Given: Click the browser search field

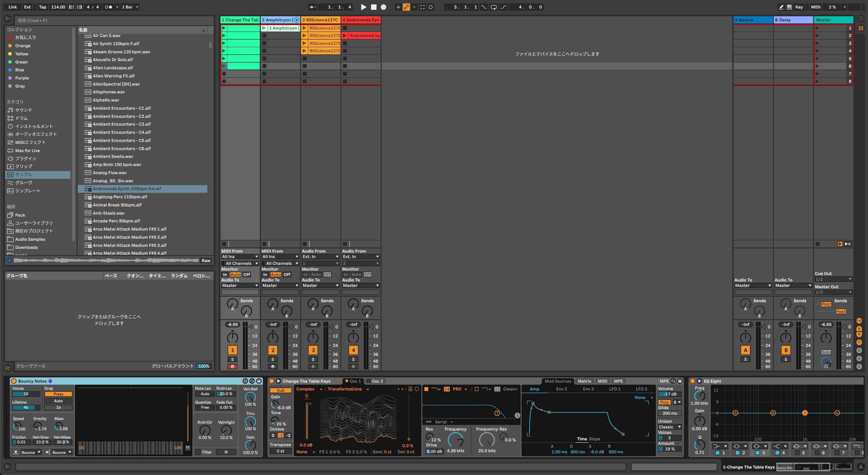Looking at the screenshot, I should coord(115,20).
